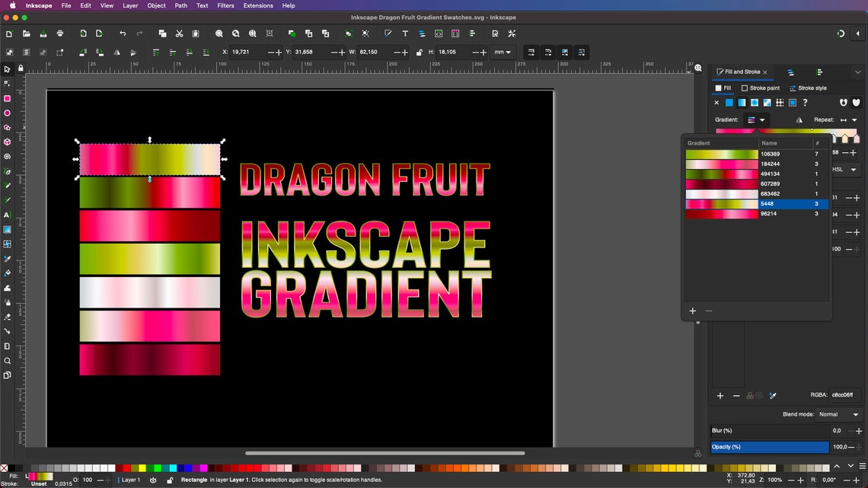Select the Node editor tool

tap(8, 84)
